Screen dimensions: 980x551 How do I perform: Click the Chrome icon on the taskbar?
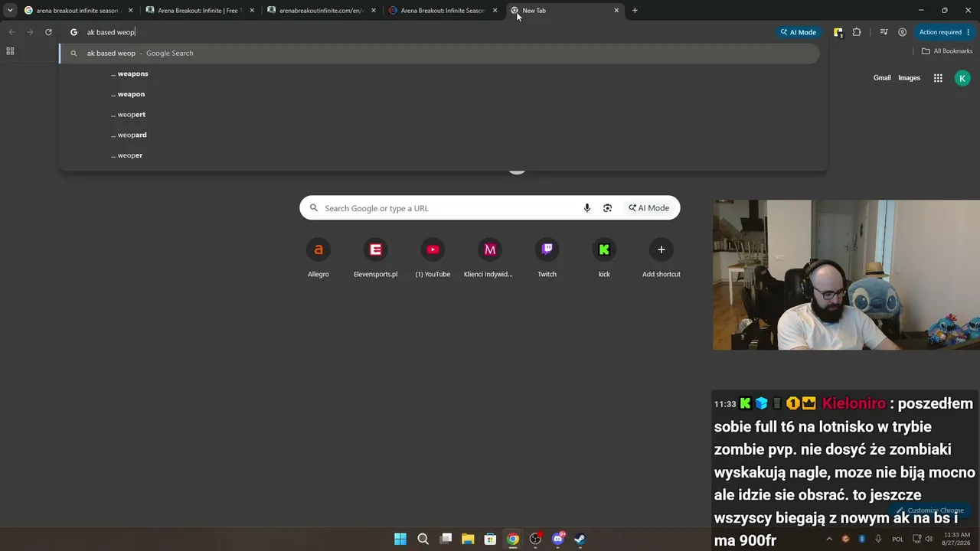click(513, 539)
